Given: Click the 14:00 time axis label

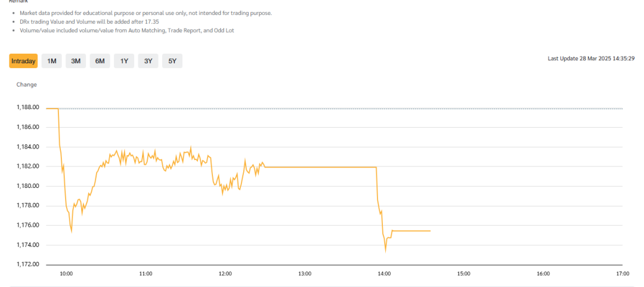Looking at the screenshot, I should point(384,274).
